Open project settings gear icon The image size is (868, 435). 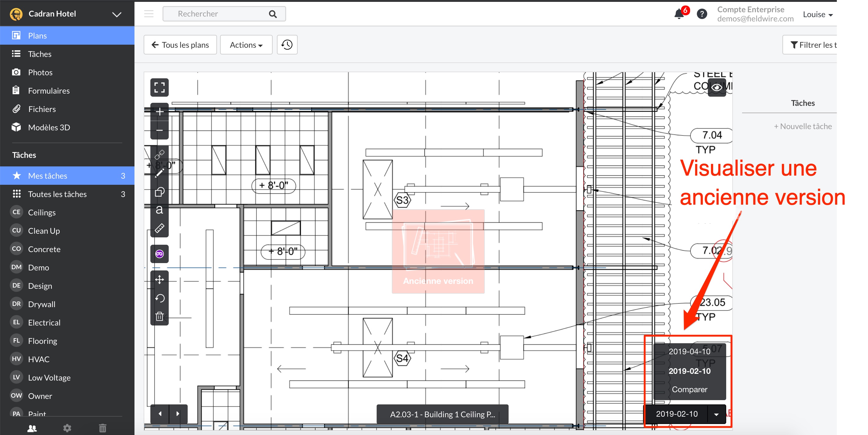click(x=67, y=428)
